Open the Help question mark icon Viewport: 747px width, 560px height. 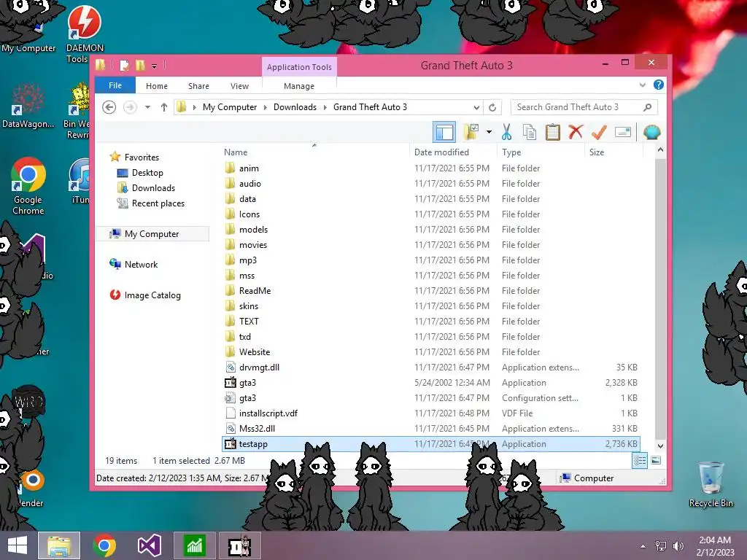click(x=659, y=85)
